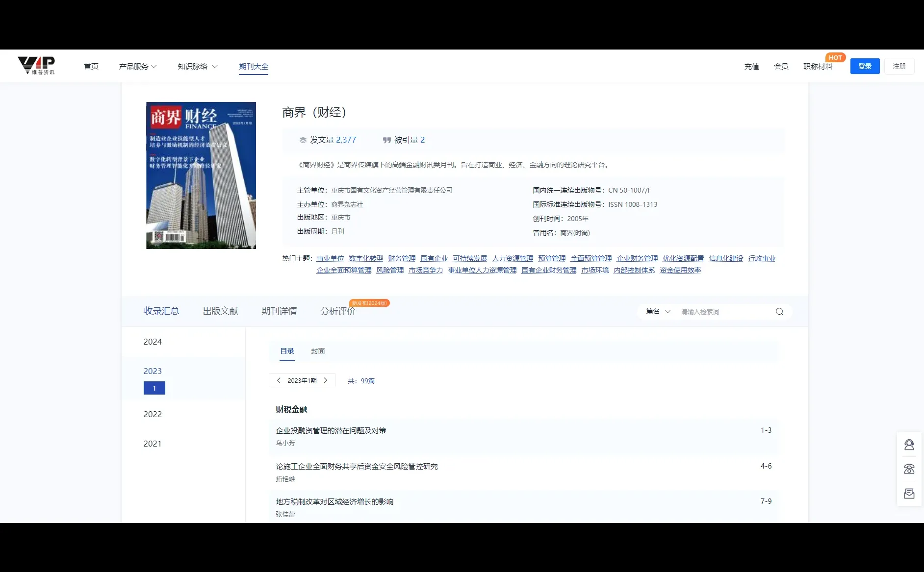
Task: Open article count link 2,377
Action: tap(346, 140)
